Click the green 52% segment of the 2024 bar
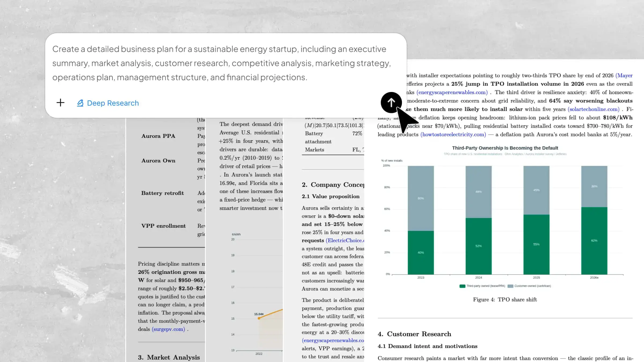This screenshot has height=362, width=644. tap(478, 246)
